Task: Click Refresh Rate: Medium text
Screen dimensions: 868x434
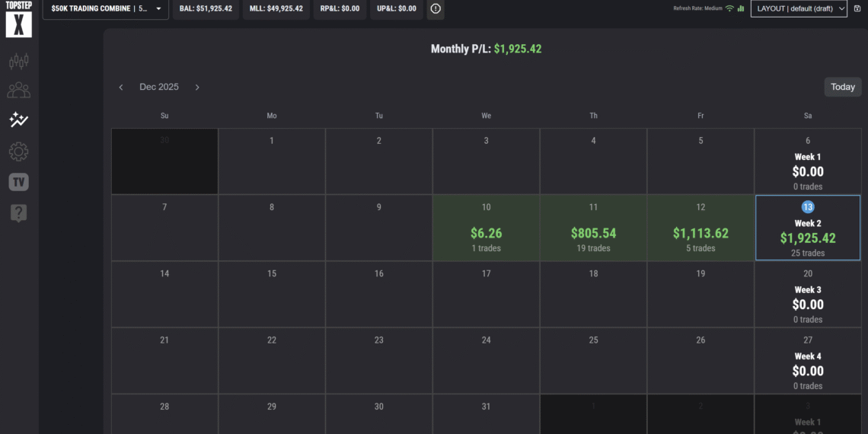Action: 698,8
